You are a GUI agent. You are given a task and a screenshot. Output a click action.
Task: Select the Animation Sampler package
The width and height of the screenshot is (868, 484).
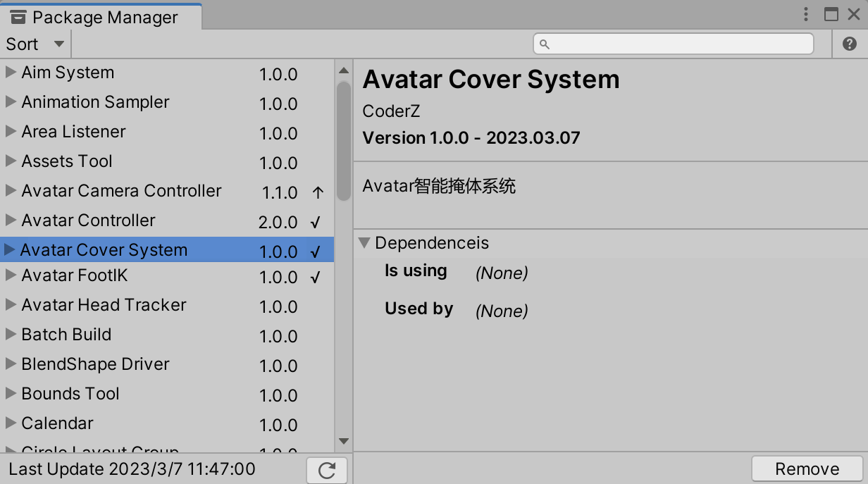click(x=167, y=103)
